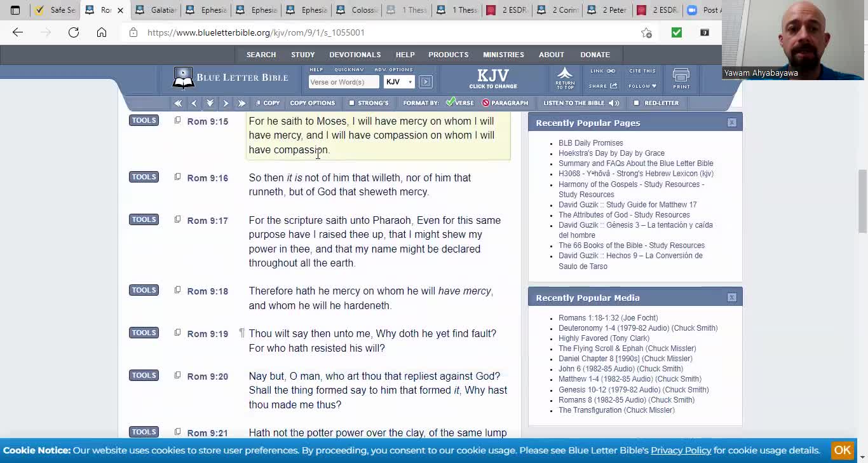Open Tools for Rom 9:15
The width and height of the screenshot is (868, 463).
[144, 120]
